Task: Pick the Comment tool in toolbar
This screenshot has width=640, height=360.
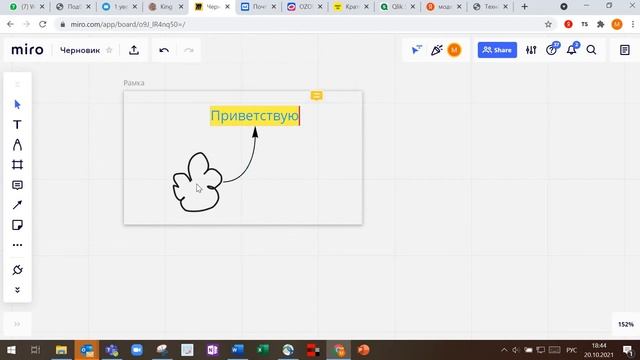Action: pyautogui.click(x=17, y=185)
